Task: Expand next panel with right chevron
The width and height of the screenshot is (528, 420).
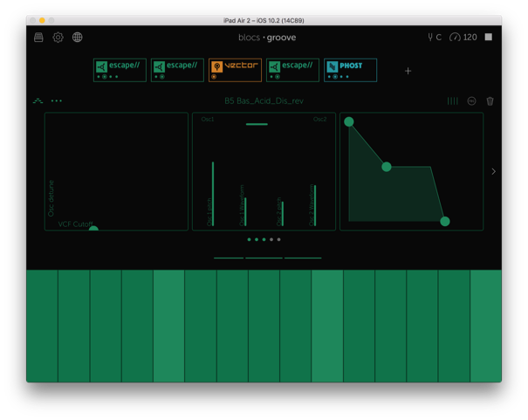Action: [x=493, y=171]
